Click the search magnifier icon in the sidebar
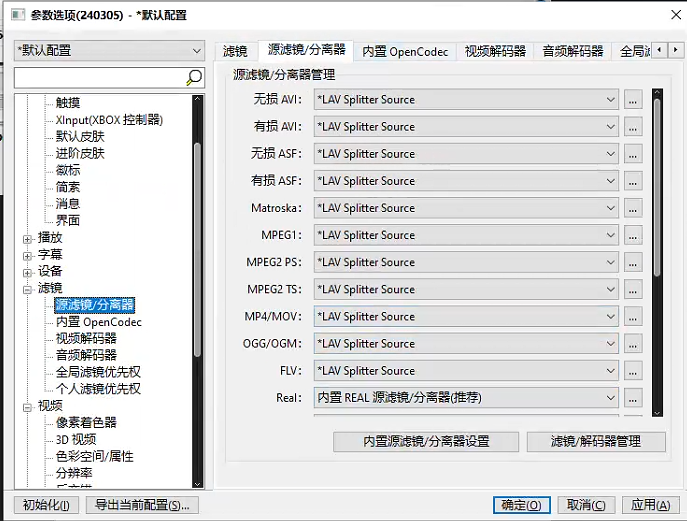The image size is (687, 521). (194, 78)
